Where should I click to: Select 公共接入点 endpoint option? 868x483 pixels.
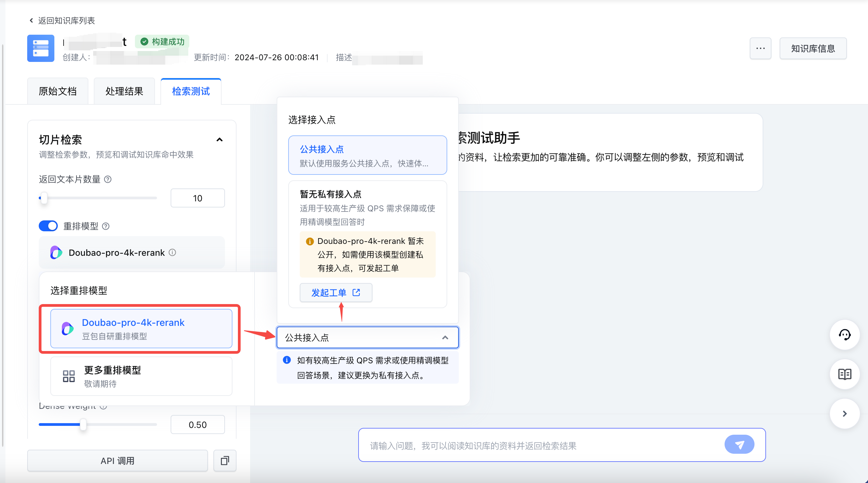pyautogui.click(x=367, y=155)
